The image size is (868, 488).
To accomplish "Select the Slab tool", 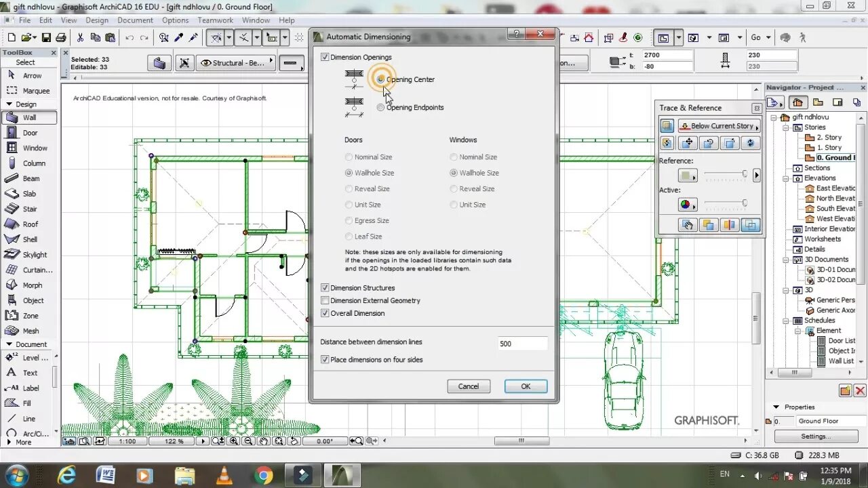I will (x=29, y=194).
